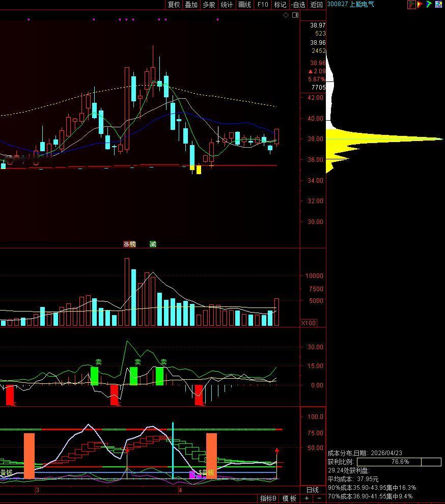Click the 2452 volume value
Image resolution: width=445 pixels, height=504 pixels.
[319, 51]
